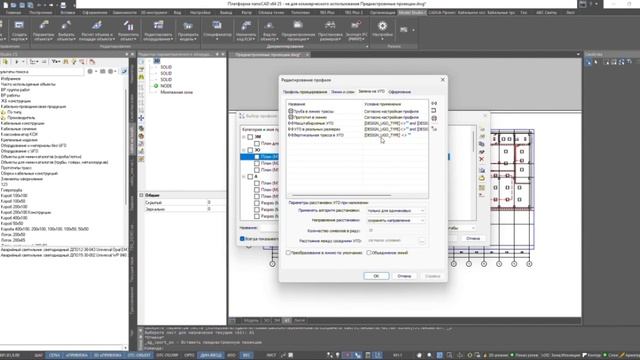This screenshot has width=640, height=360.
Task: Click third icon right of the profile rules list
Action: (x=434, y=118)
